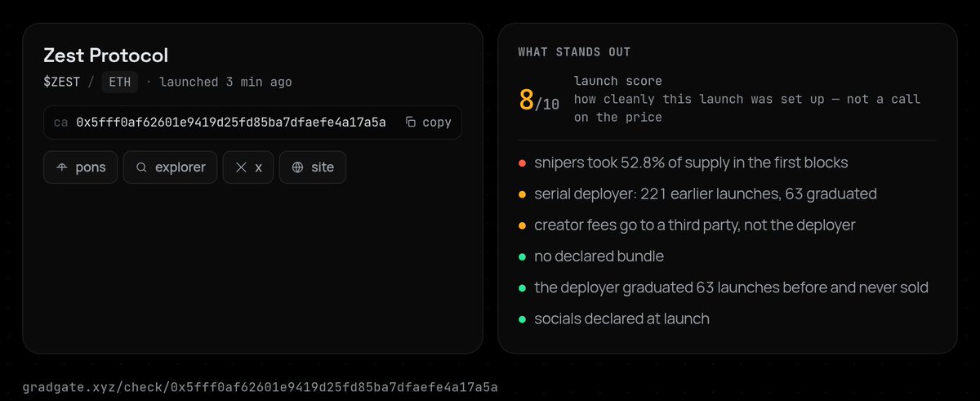This screenshot has height=401, width=980.
Task: Copy the contract address
Action: click(429, 123)
